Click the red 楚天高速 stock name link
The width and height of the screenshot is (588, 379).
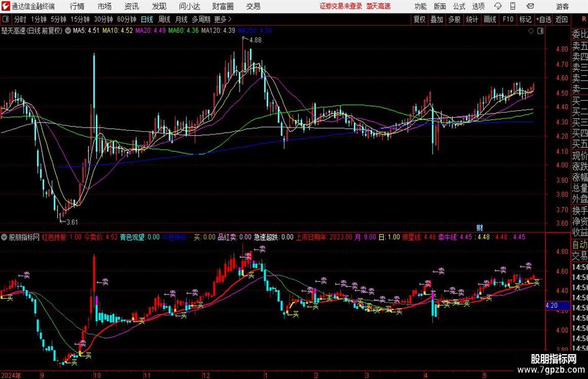click(378, 6)
